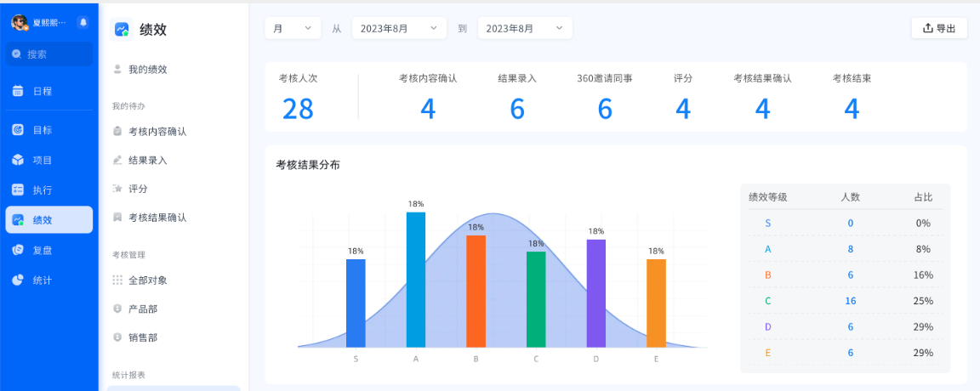Click the cyan A bar in chart
The image size is (980, 391).
(x=416, y=279)
